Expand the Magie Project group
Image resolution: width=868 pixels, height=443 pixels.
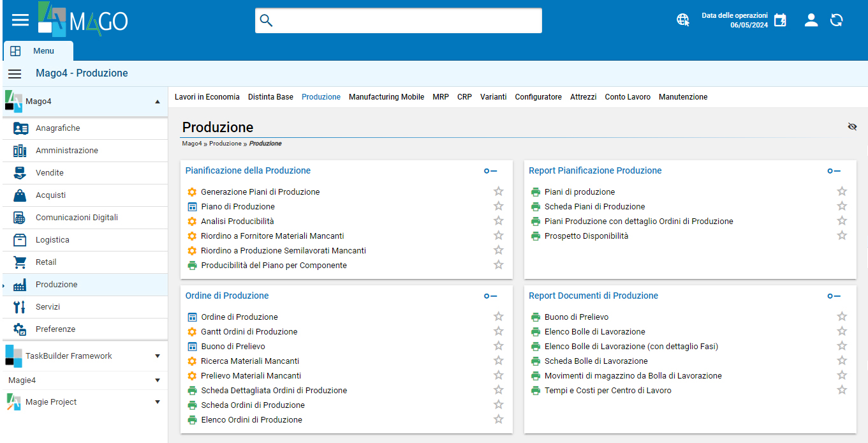(x=158, y=402)
